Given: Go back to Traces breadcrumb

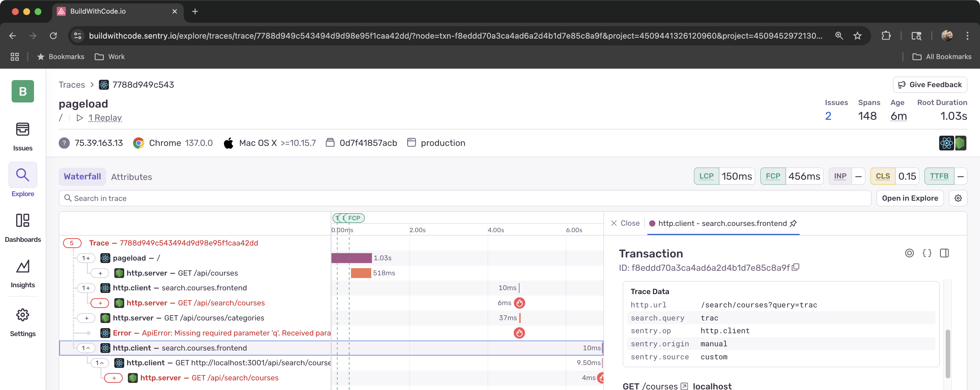Looking at the screenshot, I should coord(71,85).
